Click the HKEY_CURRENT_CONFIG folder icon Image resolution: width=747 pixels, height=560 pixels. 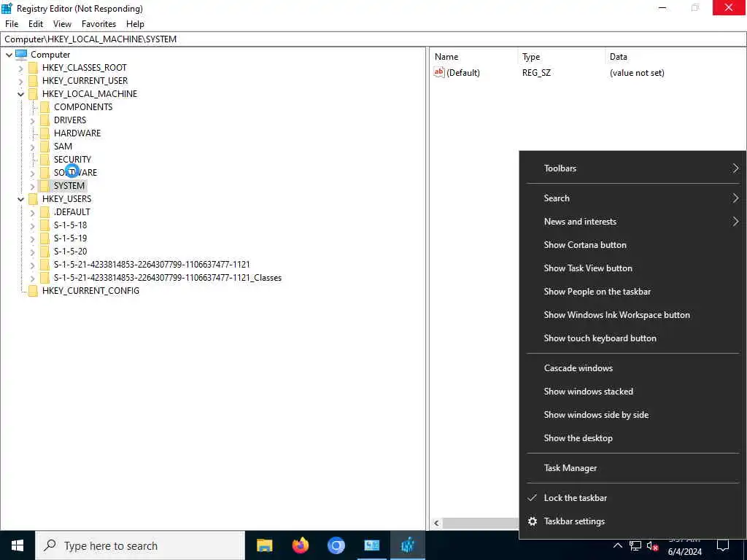click(x=33, y=291)
